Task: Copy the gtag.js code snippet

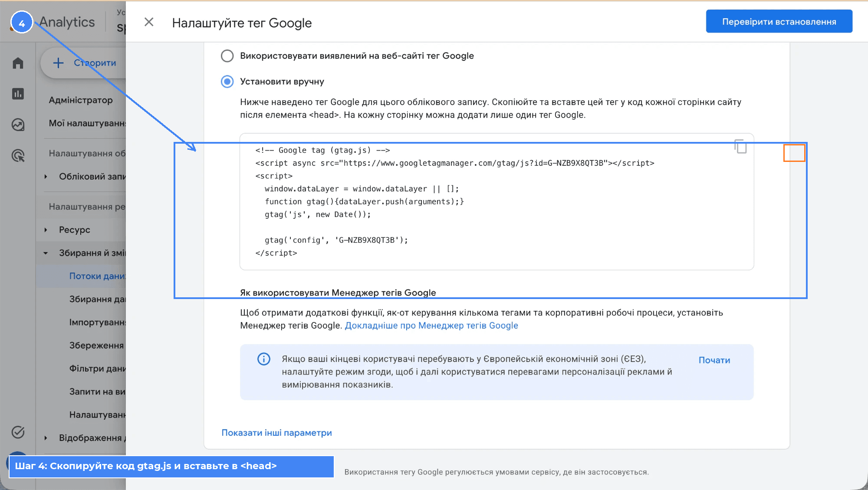Action: (740, 146)
